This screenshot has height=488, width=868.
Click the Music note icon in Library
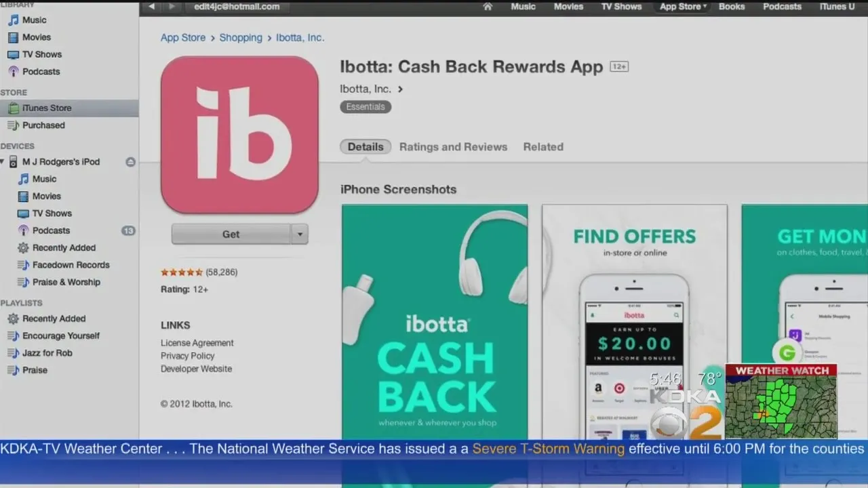pos(13,20)
